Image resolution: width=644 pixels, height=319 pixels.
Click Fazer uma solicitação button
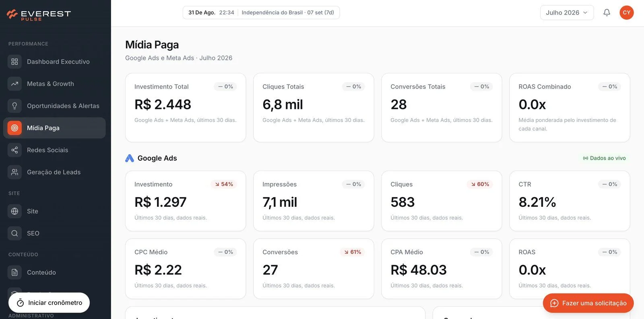(x=588, y=303)
